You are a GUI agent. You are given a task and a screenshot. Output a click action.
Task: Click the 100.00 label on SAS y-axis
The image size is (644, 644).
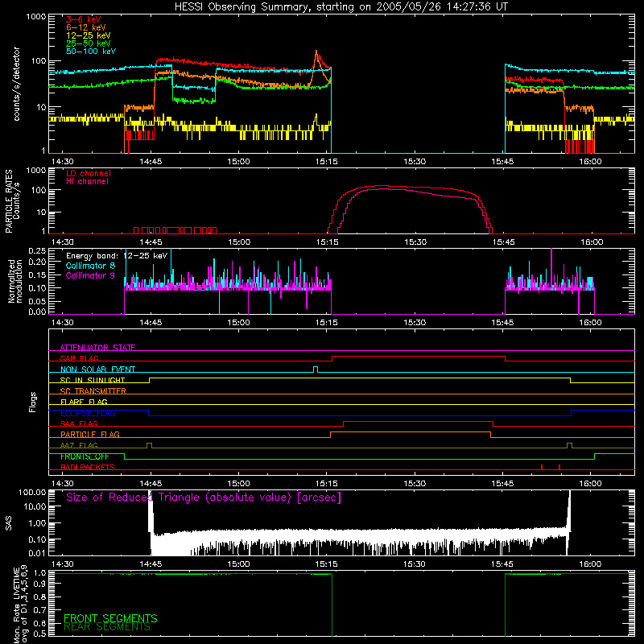[x=32, y=493]
